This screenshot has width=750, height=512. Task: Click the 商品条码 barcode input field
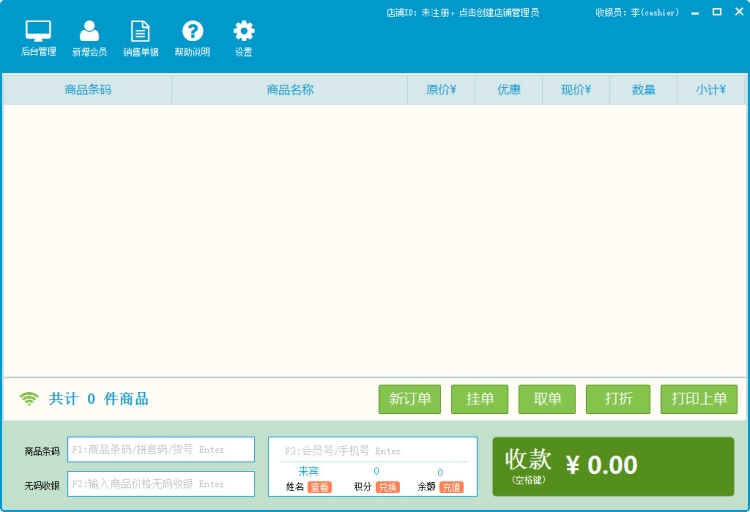point(161,450)
